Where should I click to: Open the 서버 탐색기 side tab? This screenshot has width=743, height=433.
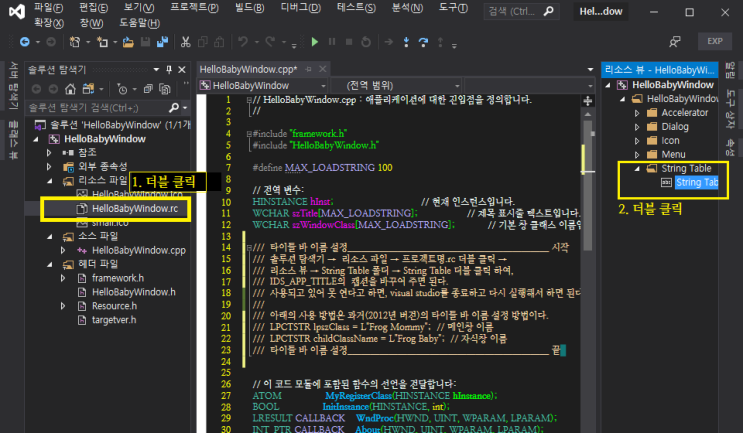[13, 88]
